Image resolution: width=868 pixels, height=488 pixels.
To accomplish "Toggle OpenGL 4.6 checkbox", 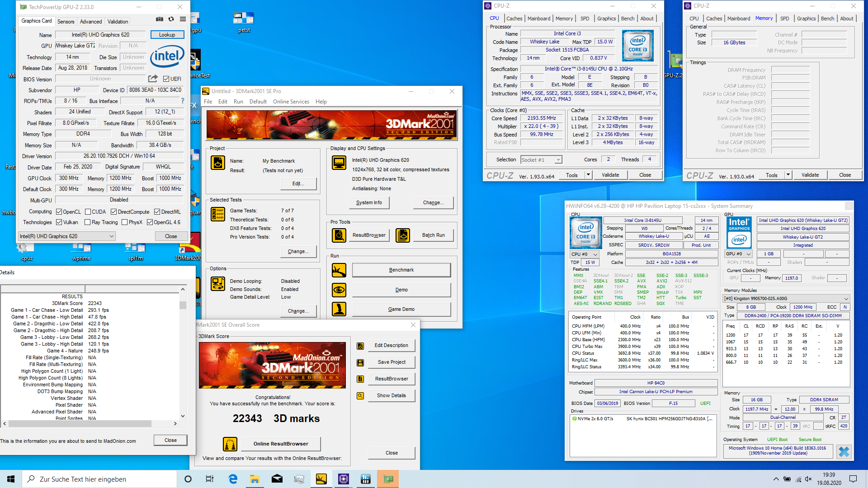I will [x=150, y=222].
